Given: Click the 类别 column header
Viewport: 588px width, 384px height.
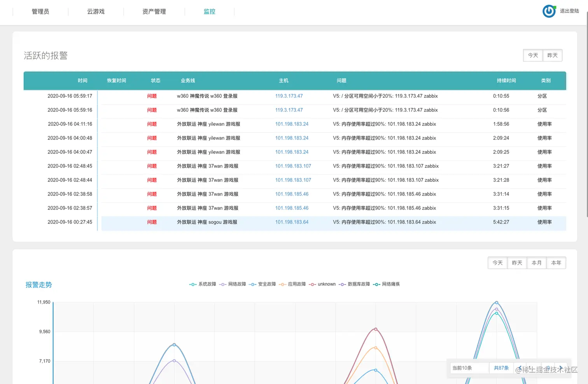Looking at the screenshot, I should [x=546, y=80].
